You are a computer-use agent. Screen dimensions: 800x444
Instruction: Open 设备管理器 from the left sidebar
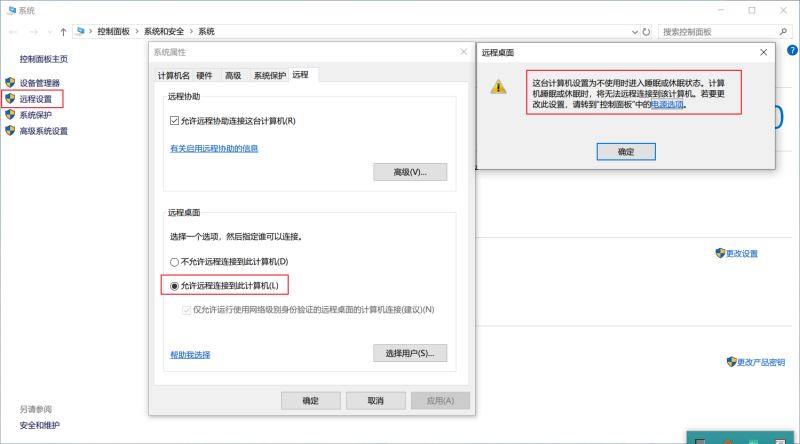[x=39, y=83]
